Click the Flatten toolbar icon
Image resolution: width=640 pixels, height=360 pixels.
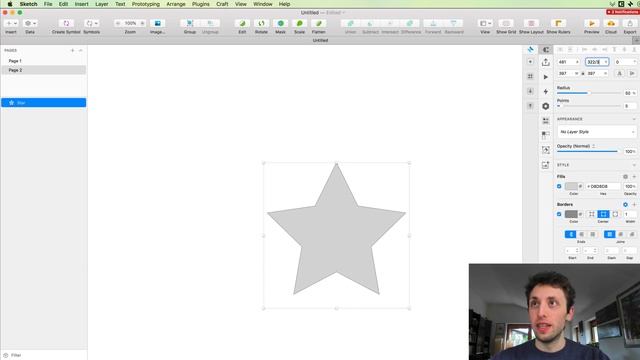coord(318,24)
